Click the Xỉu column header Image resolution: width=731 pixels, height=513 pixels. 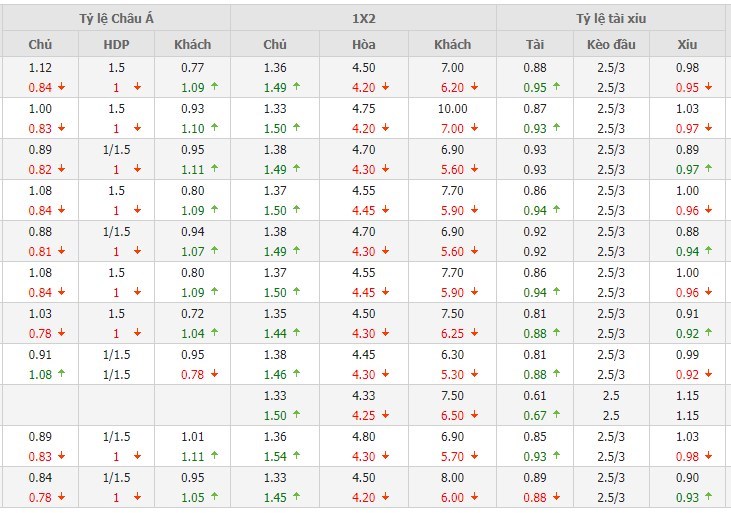pos(686,44)
